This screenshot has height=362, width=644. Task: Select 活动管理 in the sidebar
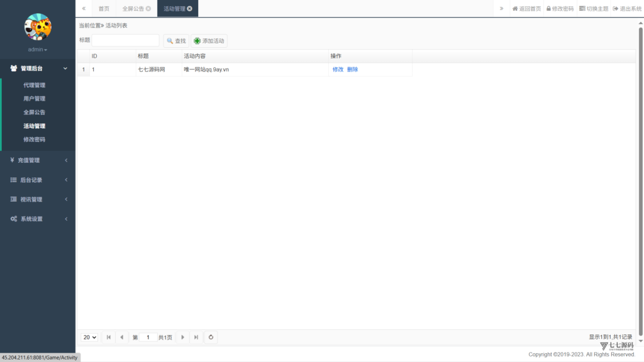pyautogui.click(x=34, y=126)
